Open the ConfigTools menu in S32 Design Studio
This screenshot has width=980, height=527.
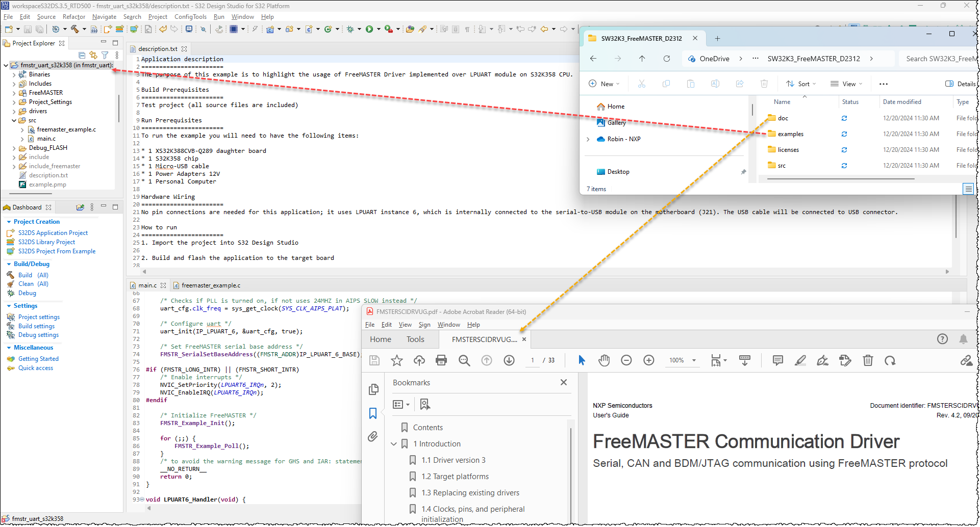[x=190, y=17]
